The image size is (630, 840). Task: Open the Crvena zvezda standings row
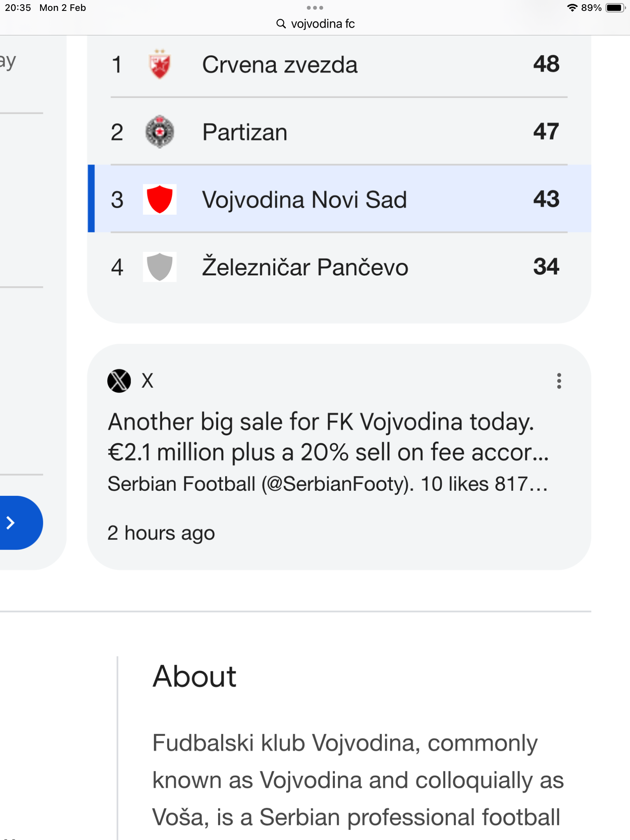279,64
